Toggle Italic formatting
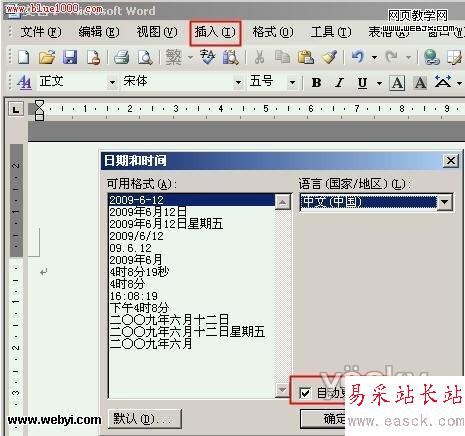 [x=339, y=82]
